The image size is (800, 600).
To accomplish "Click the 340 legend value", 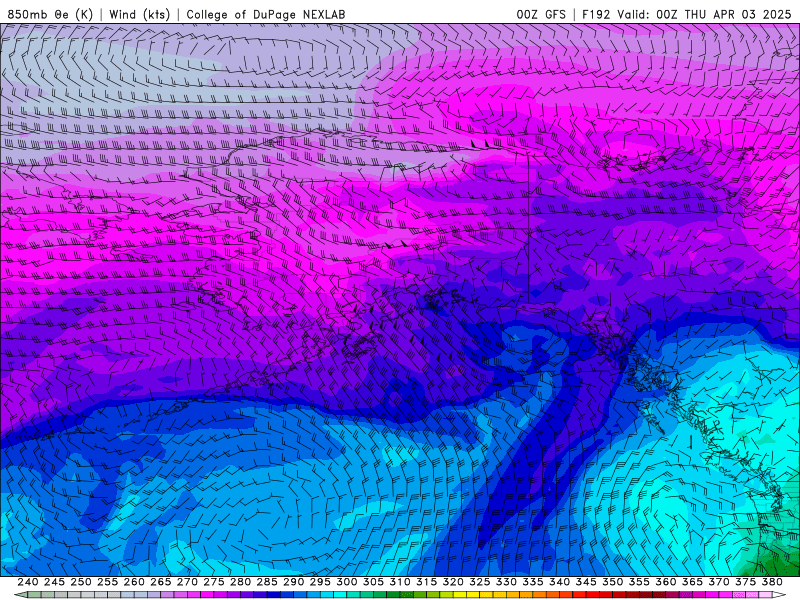I will (x=559, y=582).
